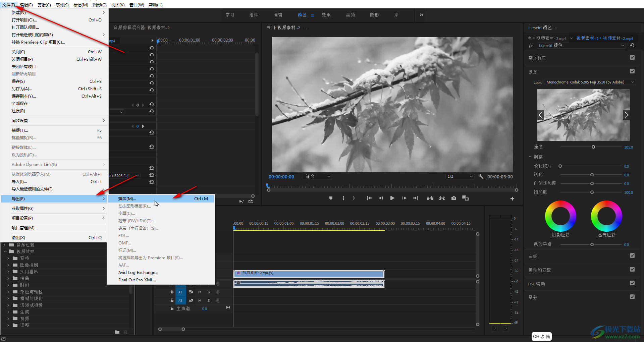Expand 扭曲 effects folder
The image size is (644, 342).
(x=8, y=278)
